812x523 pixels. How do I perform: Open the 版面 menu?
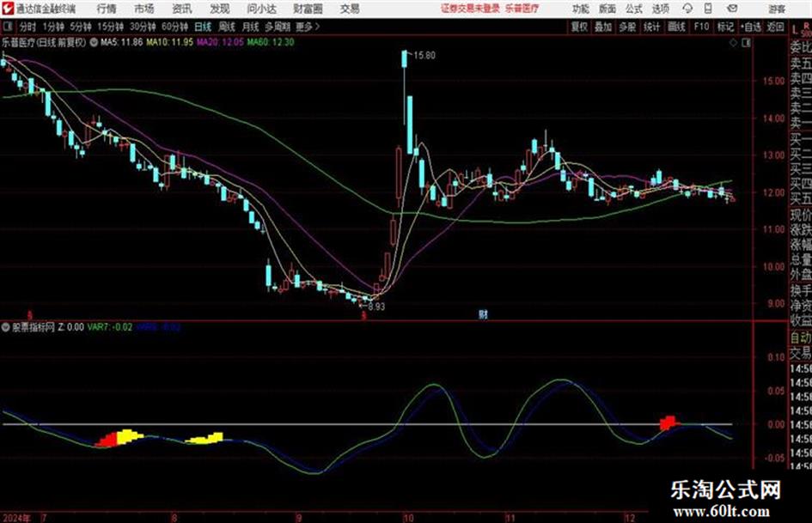607,9
